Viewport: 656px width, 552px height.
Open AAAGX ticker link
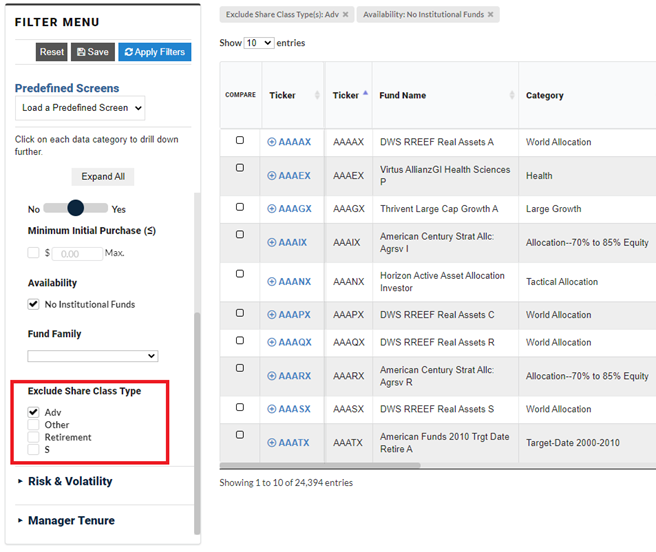click(295, 209)
